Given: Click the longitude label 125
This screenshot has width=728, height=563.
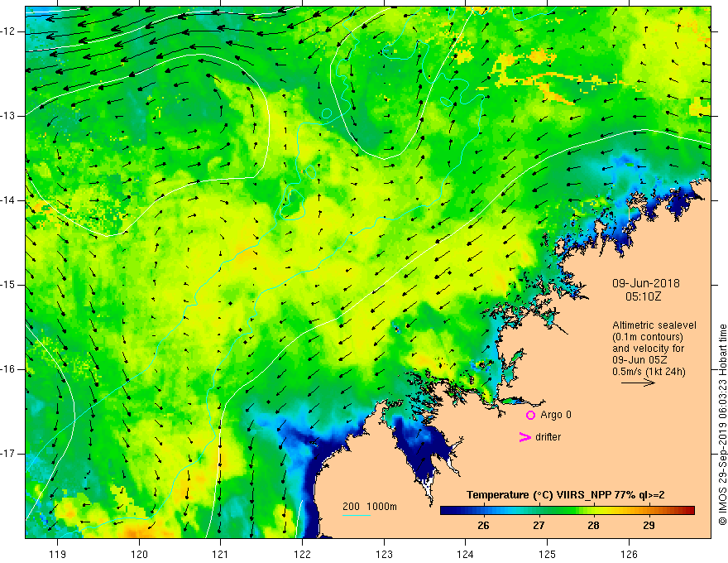Looking at the screenshot, I should click(548, 554).
